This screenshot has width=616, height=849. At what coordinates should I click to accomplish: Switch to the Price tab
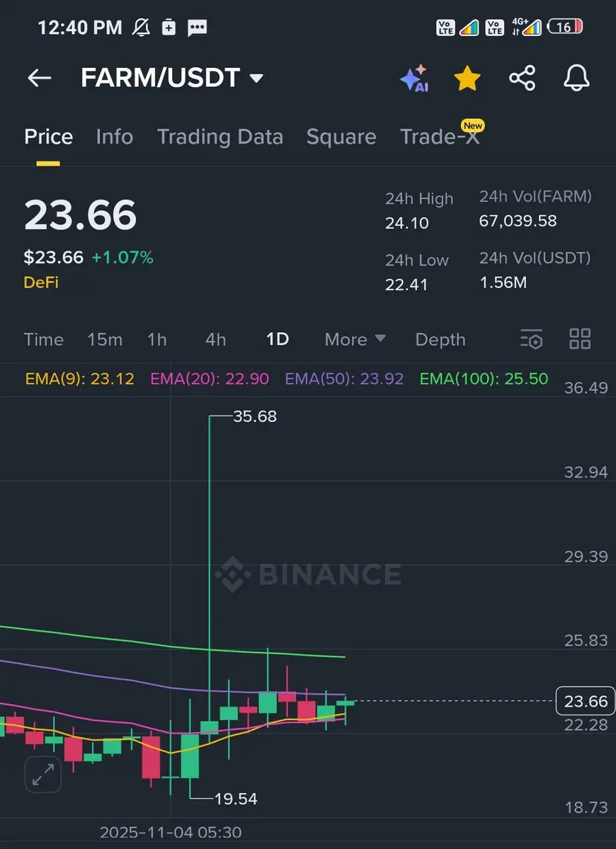click(48, 137)
